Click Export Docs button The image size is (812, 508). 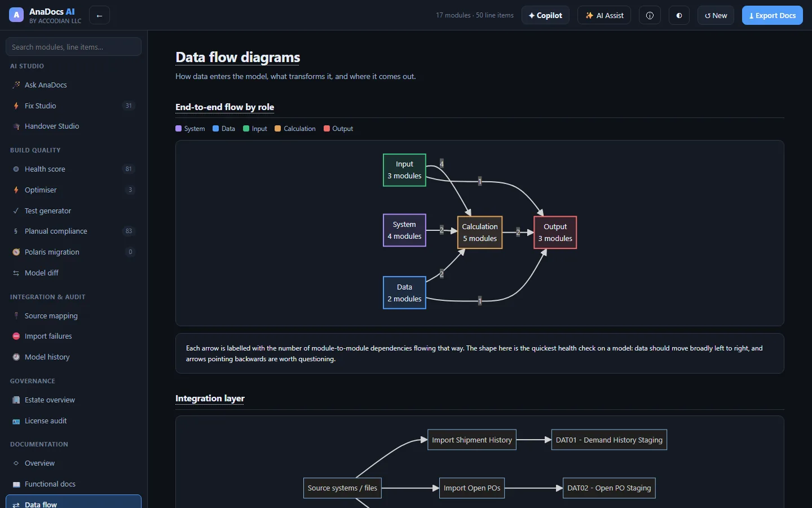pyautogui.click(x=772, y=15)
